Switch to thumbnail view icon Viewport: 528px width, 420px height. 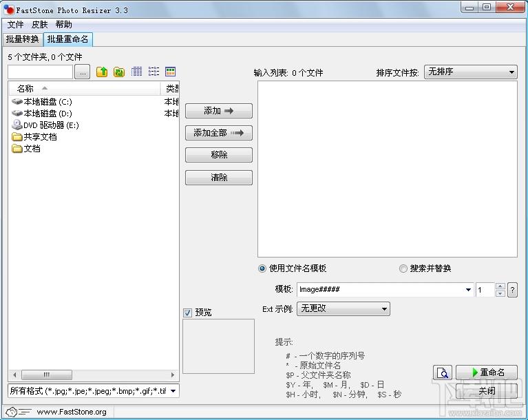(171, 72)
